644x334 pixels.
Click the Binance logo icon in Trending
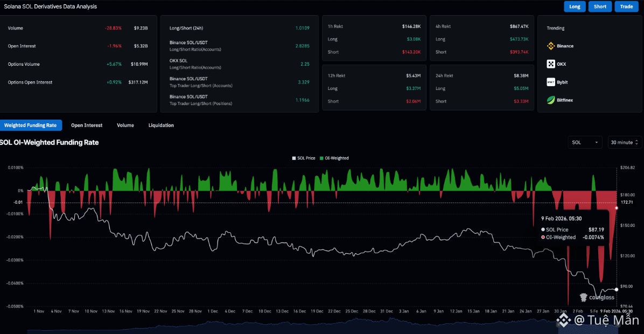point(551,46)
